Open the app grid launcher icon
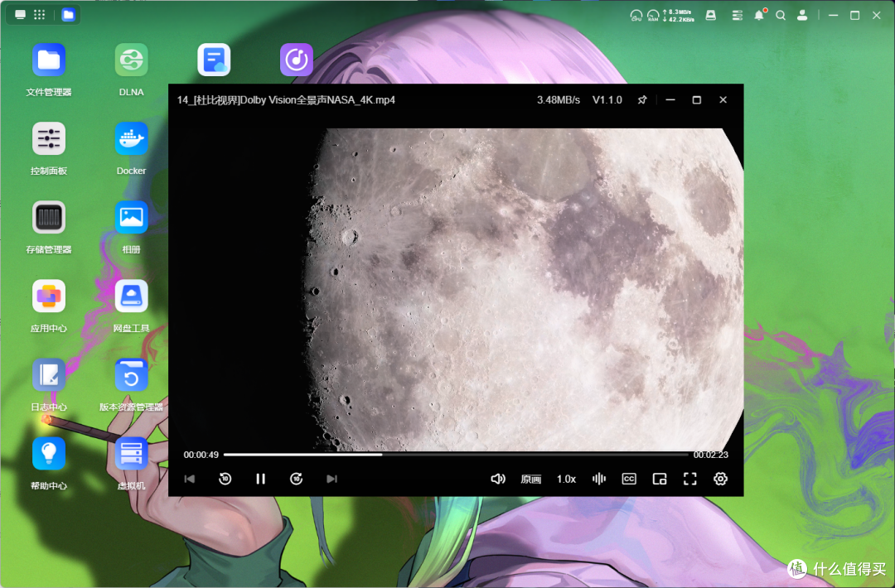Image resolution: width=895 pixels, height=588 pixels. coord(40,15)
